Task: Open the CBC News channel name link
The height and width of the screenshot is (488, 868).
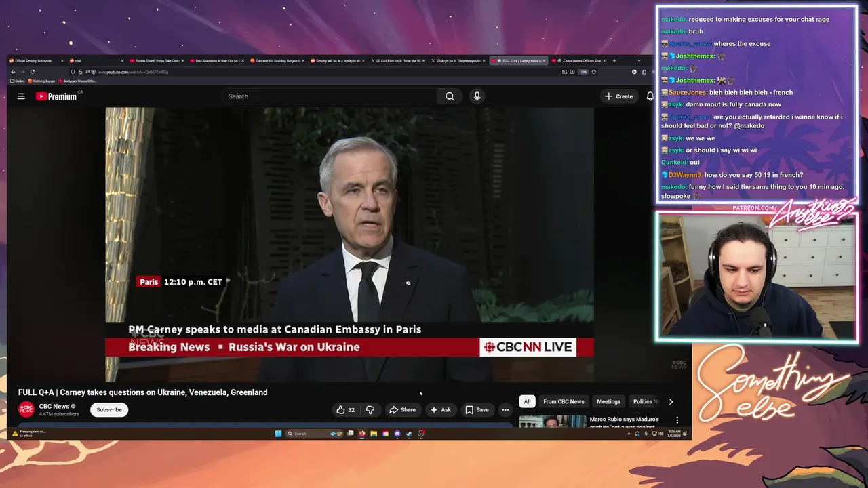Action: pos(54,406)
